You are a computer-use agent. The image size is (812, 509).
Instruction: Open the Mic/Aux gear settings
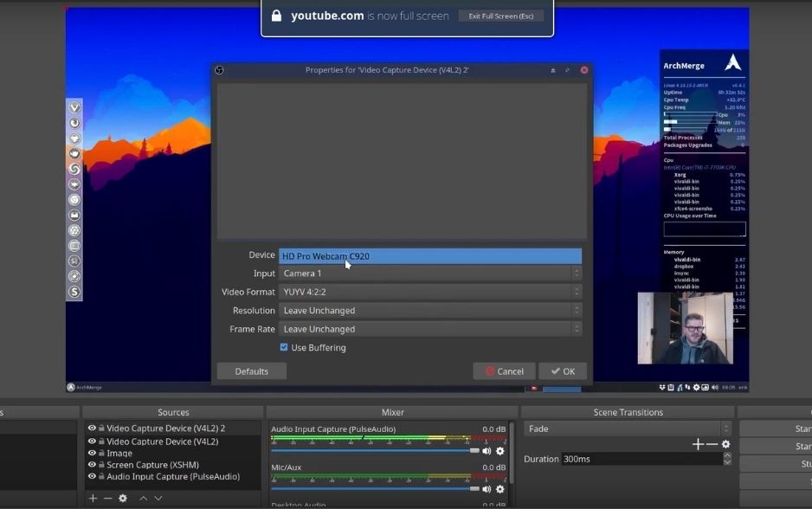click(499, 489)
